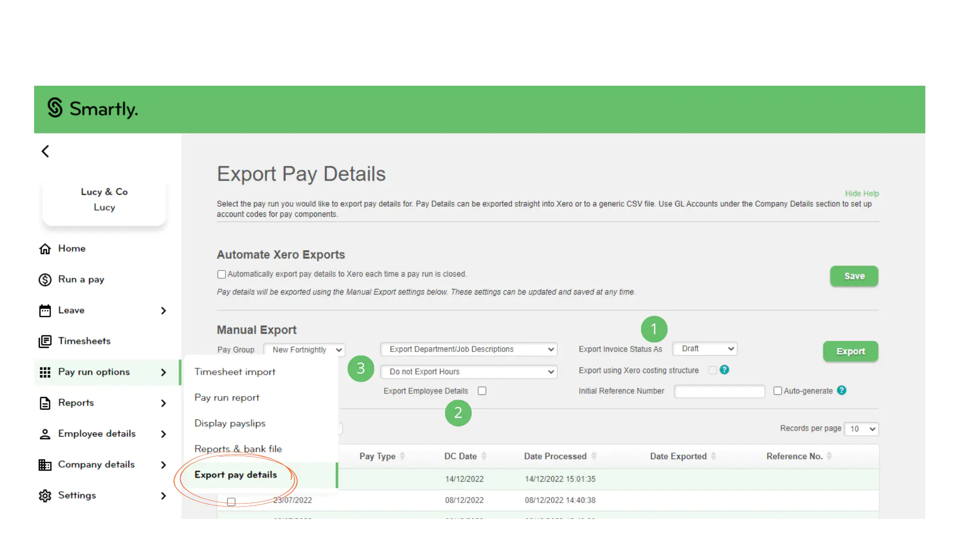Click the Save button
980x551 pixels.
coord(854,276)
